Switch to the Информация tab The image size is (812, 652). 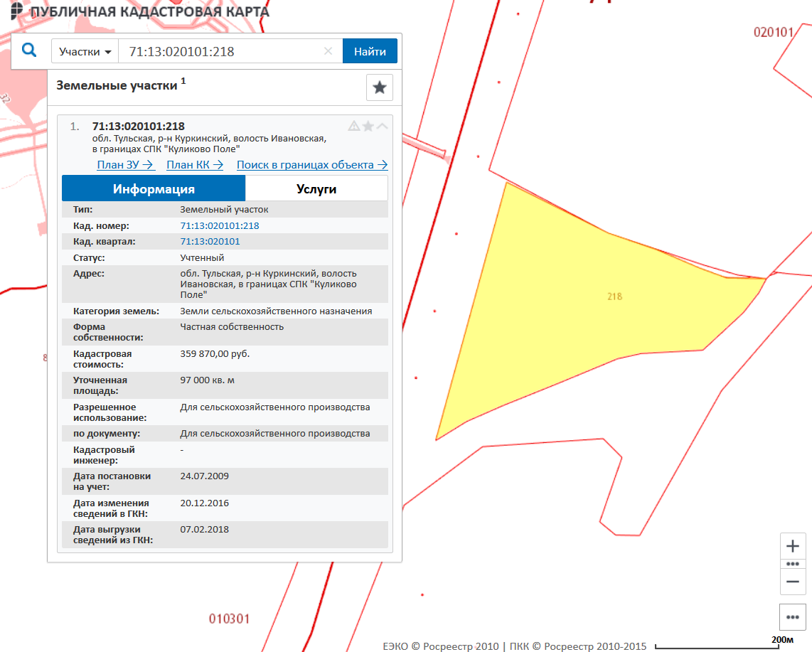[154, 189]
